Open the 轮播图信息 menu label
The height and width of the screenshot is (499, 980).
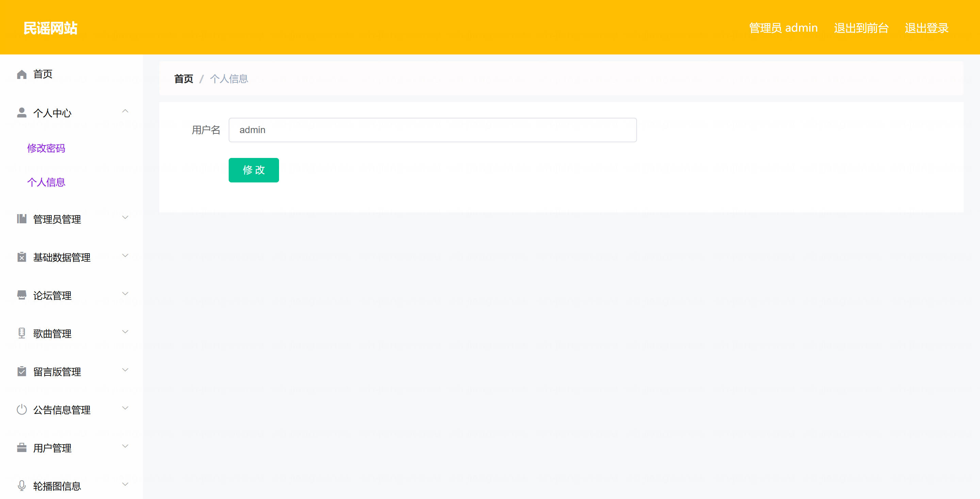tap(57, 486)
